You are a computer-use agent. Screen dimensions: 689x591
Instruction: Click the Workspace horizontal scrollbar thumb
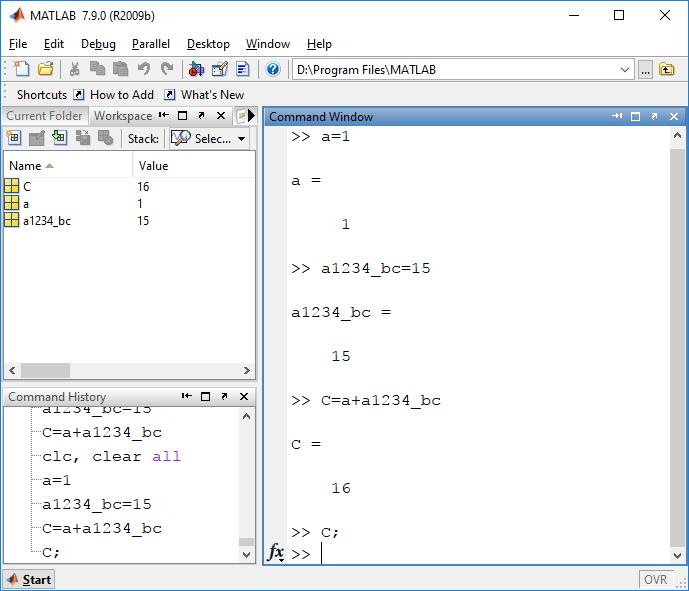coord(45,370)
